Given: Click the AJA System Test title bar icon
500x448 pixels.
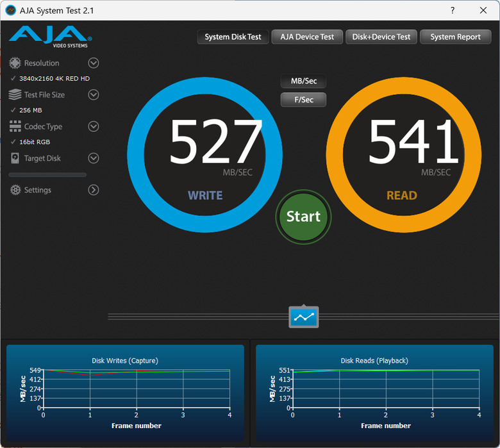Looking at the screenshot, I should (11, 10).
